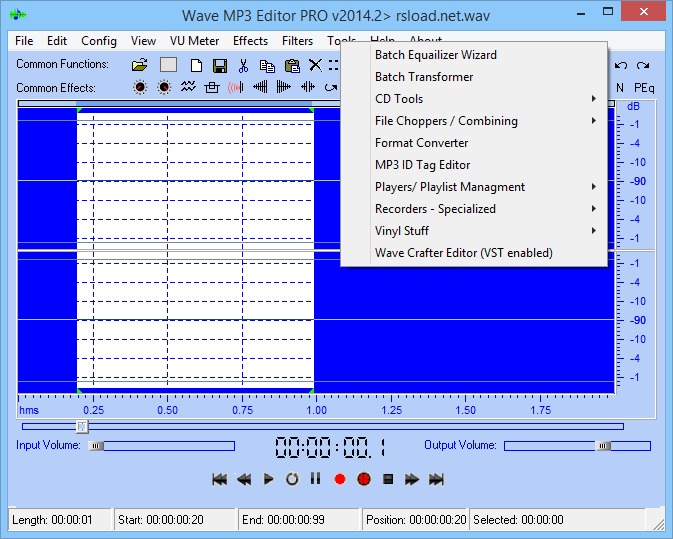Rewind using the double left arrow button
673x539 pixels.
[x=244, y=479]
